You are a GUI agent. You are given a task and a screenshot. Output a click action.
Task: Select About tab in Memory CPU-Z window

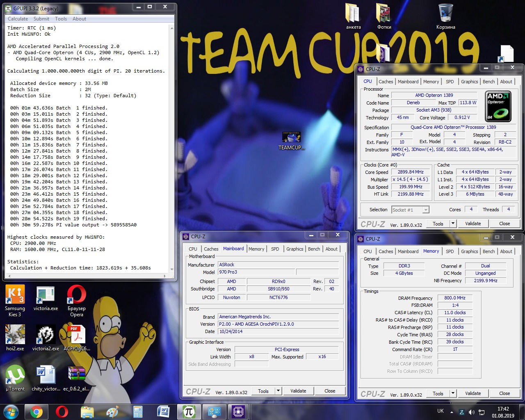[506, 251]
